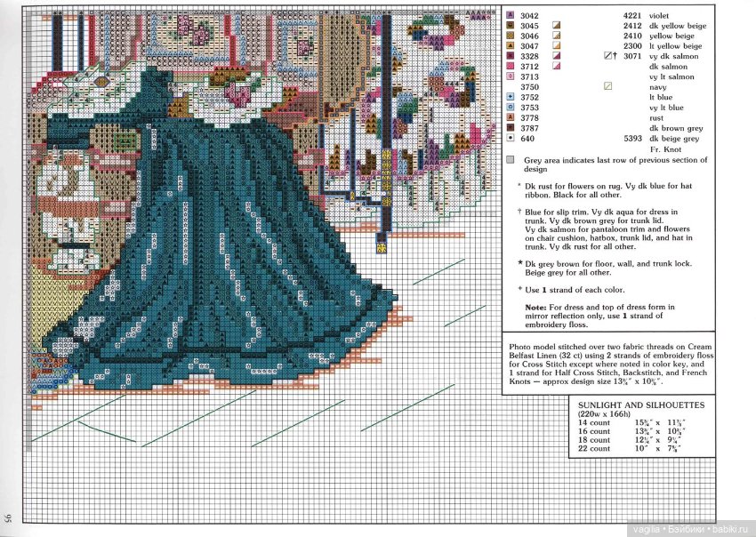
Task: Click the 3778 rust symbol swatch
Action: pos(509,118)
